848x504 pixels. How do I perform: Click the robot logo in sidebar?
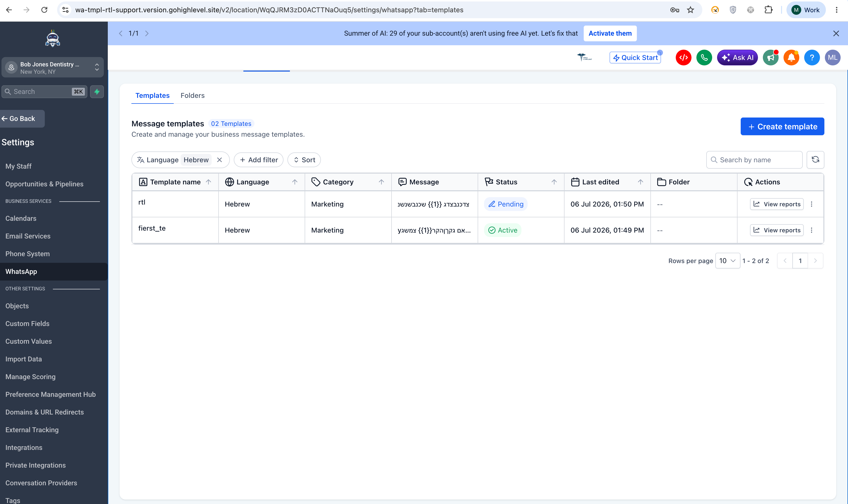53,38
